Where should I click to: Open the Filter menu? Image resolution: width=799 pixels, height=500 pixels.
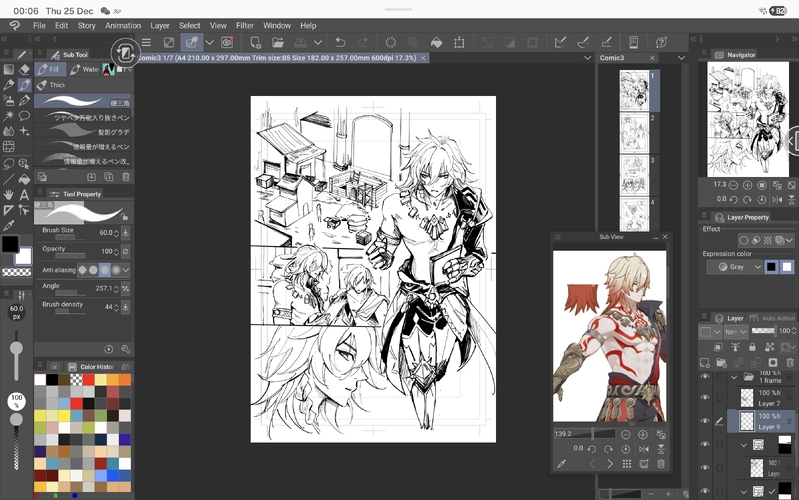click(245, 25)
